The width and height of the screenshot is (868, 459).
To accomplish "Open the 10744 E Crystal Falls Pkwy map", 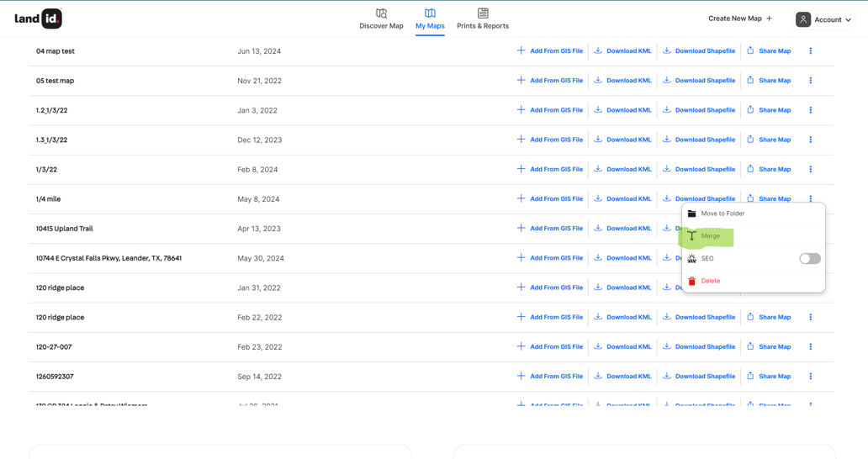I will 108,258.
